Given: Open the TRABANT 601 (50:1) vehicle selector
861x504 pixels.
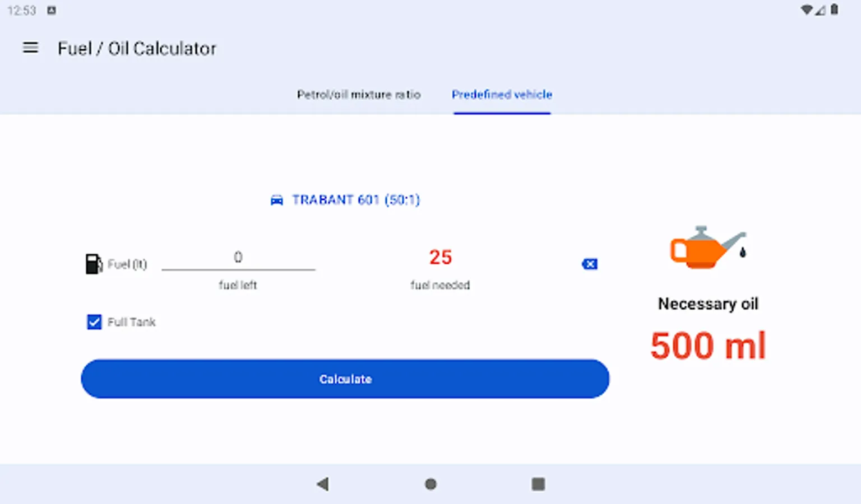Looking at the screenshot, I should point(355,200).
